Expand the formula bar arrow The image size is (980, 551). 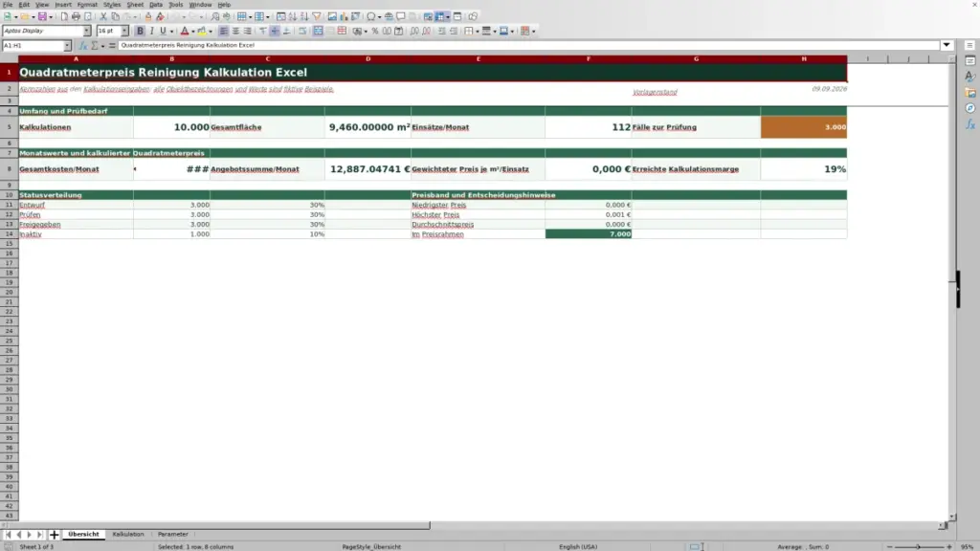(947, 46)
